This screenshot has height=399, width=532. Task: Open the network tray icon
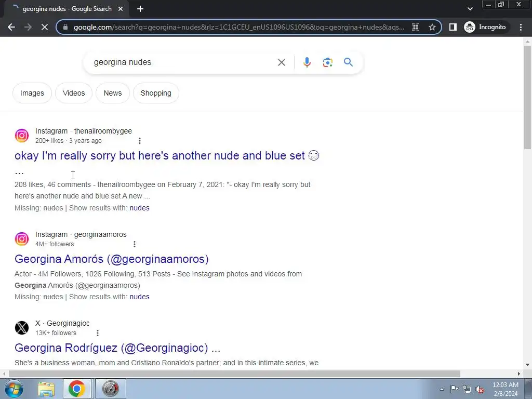[x=467, y=389]
